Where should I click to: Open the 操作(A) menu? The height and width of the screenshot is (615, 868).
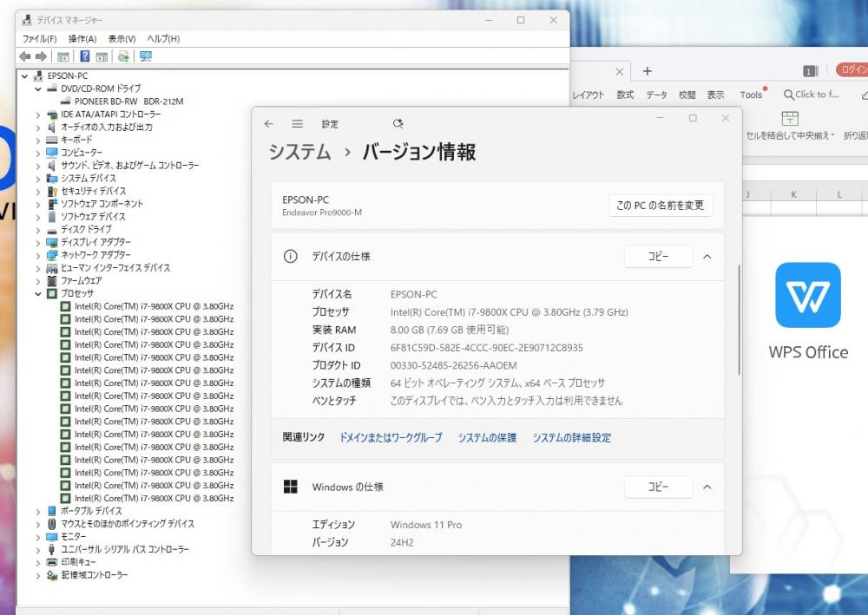pyautogui.click(x=82, y=39)
